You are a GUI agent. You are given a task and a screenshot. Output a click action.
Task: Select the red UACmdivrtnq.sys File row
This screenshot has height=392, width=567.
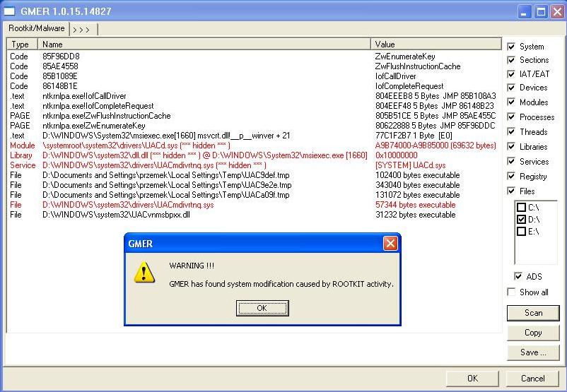pyautogui.click(x=254, y=205)
